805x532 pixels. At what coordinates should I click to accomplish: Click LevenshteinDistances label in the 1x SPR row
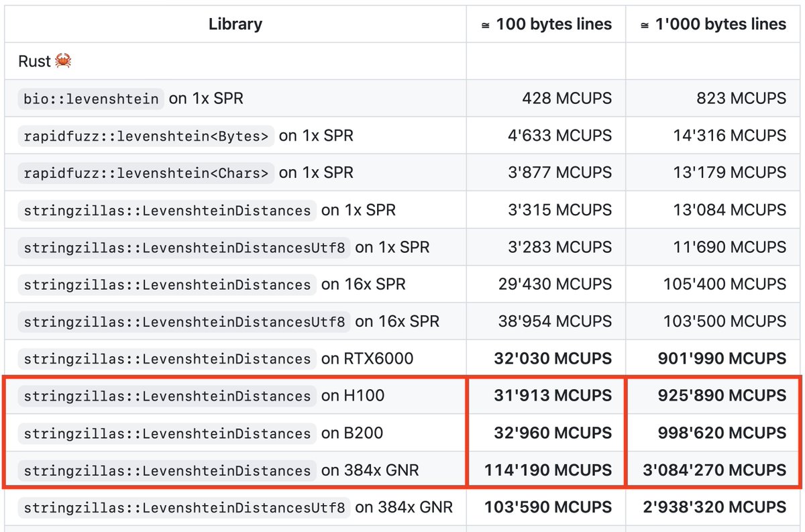pyautogui.click(x=168, y=211)
